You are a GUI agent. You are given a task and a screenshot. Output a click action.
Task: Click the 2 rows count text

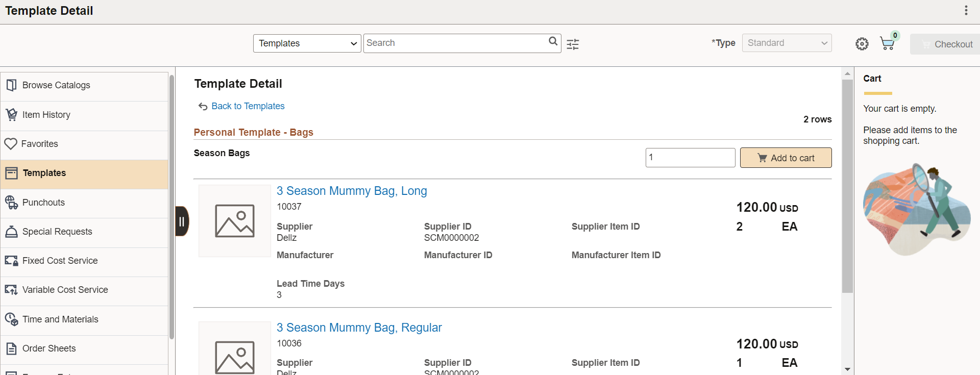click(x=818, y=119)
